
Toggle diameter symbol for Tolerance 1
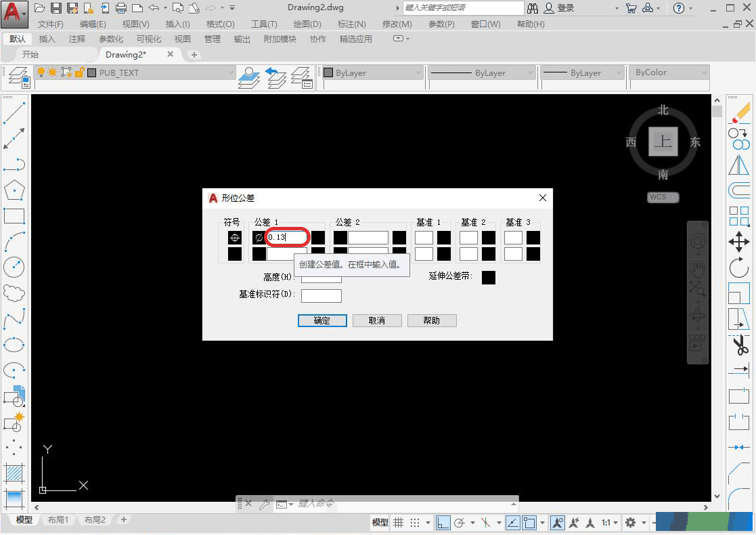(259, 237)
